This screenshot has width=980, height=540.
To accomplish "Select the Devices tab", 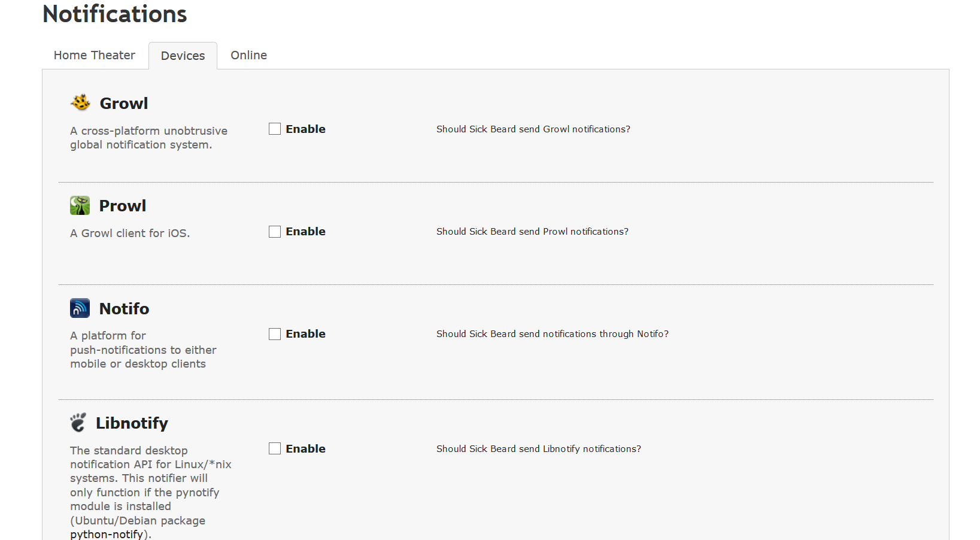I will click(183, 56).
